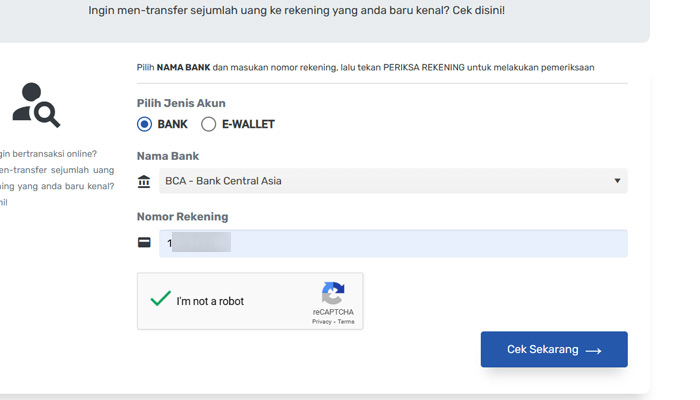Click the Nomor Rekening label text

pyautogui.click(x=182, y=217)
